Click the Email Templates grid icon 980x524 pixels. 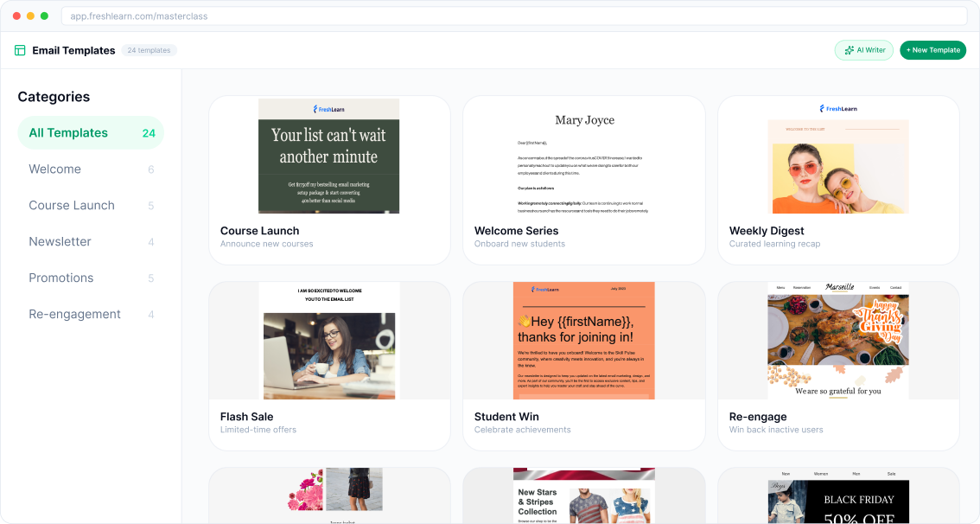coord(19,50)
